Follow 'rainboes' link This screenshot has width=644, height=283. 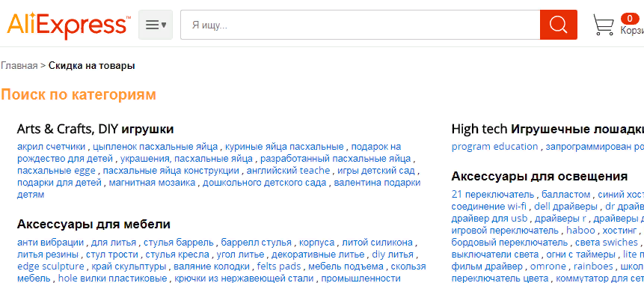(593, 266)
